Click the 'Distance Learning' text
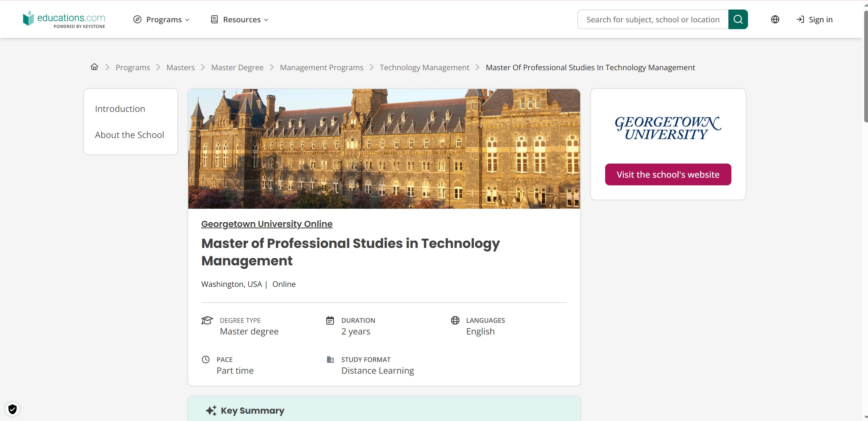Screen dimensions: 868x421 tap(377, 370)
